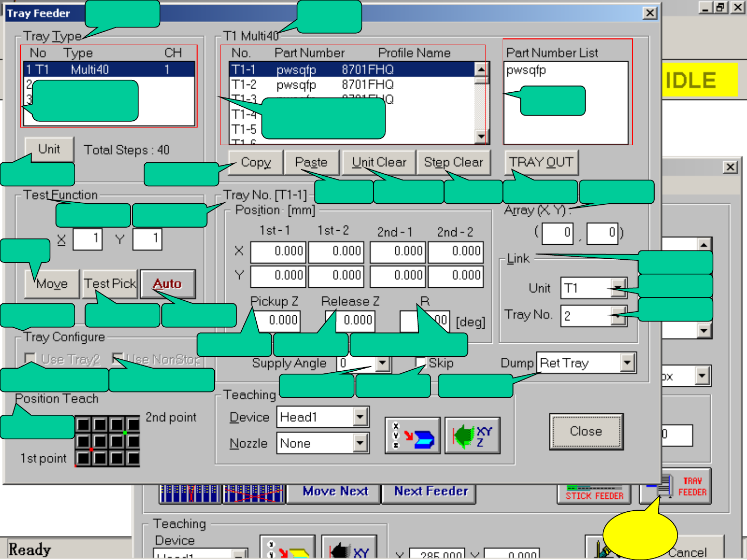Click the 2nd-2 X position field
The image size is (747, 560).
(456, 252)
